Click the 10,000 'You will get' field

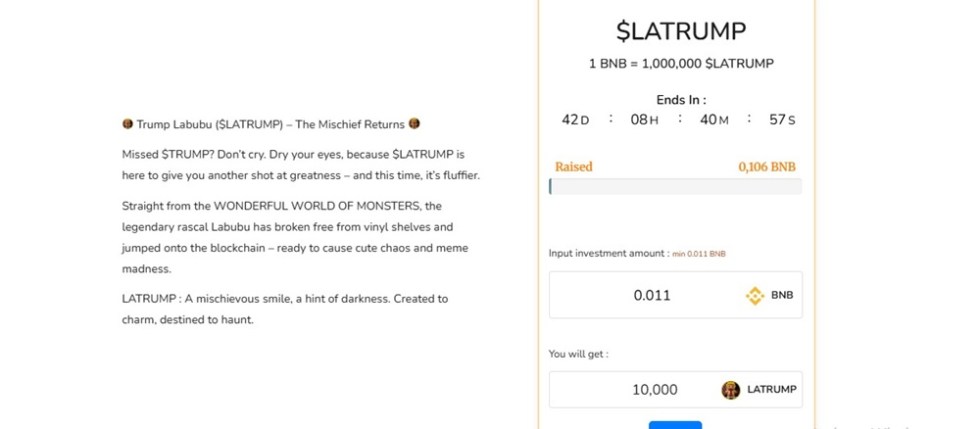tap(654, 390)
